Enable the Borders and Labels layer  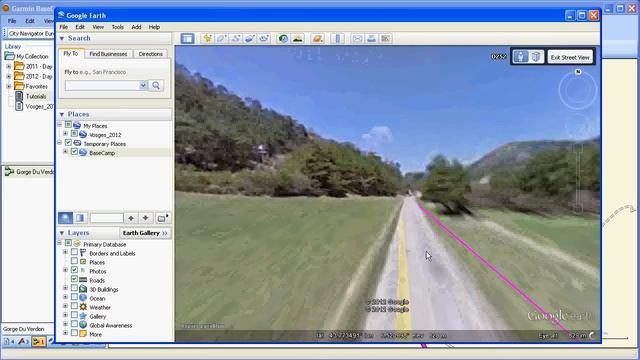click(x=74, y=252)
